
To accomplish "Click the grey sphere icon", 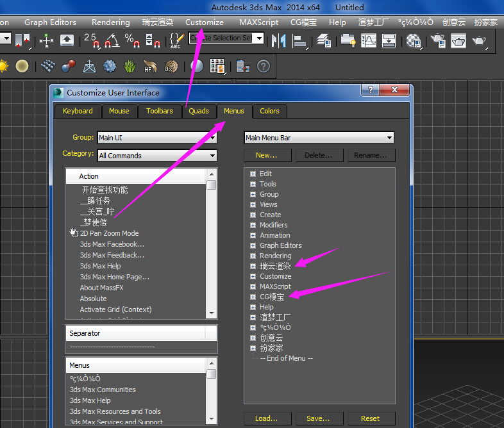I will click(x=197, y=66).
